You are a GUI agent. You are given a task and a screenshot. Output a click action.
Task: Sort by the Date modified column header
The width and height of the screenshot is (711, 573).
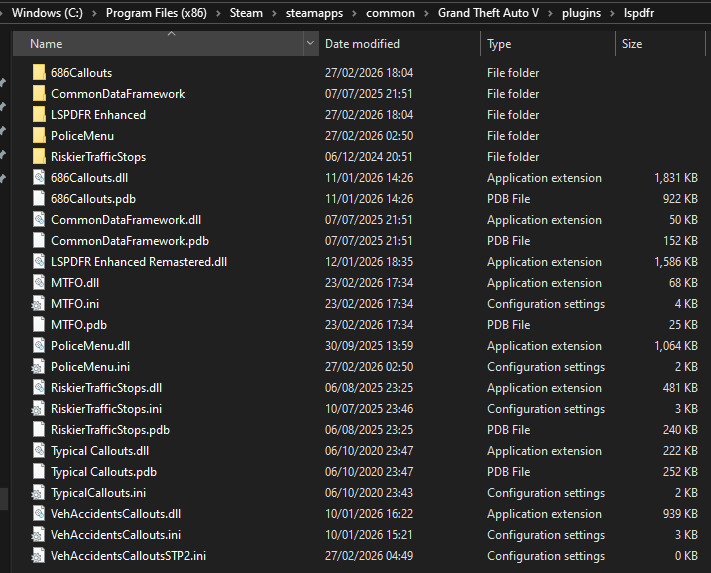point(399,44)
